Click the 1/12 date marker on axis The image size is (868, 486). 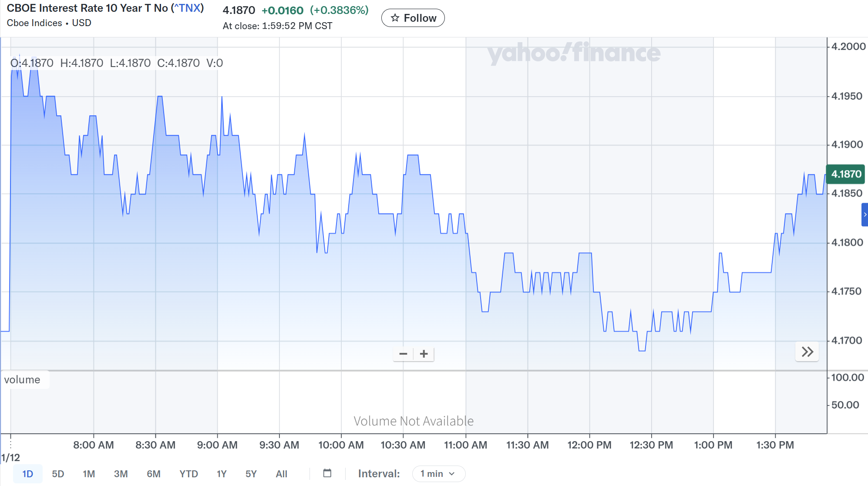click(x=10, y=457)
